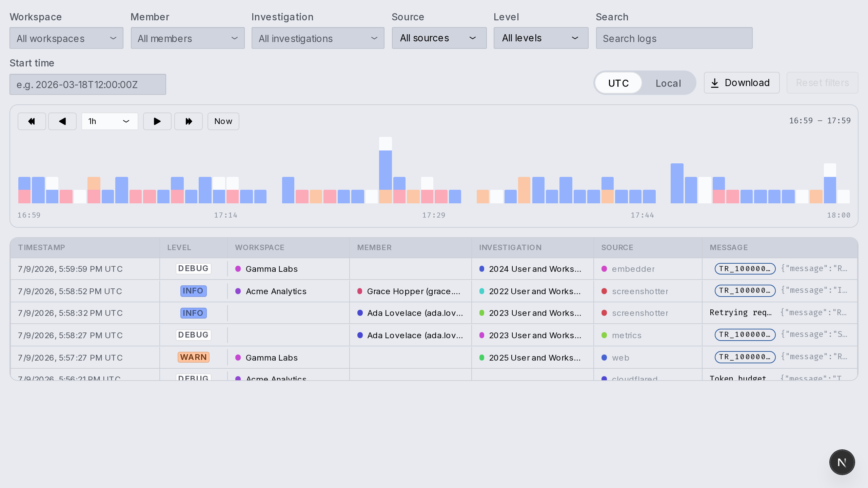Click the Reset filters button
The image size is (868, 488).
822,83
